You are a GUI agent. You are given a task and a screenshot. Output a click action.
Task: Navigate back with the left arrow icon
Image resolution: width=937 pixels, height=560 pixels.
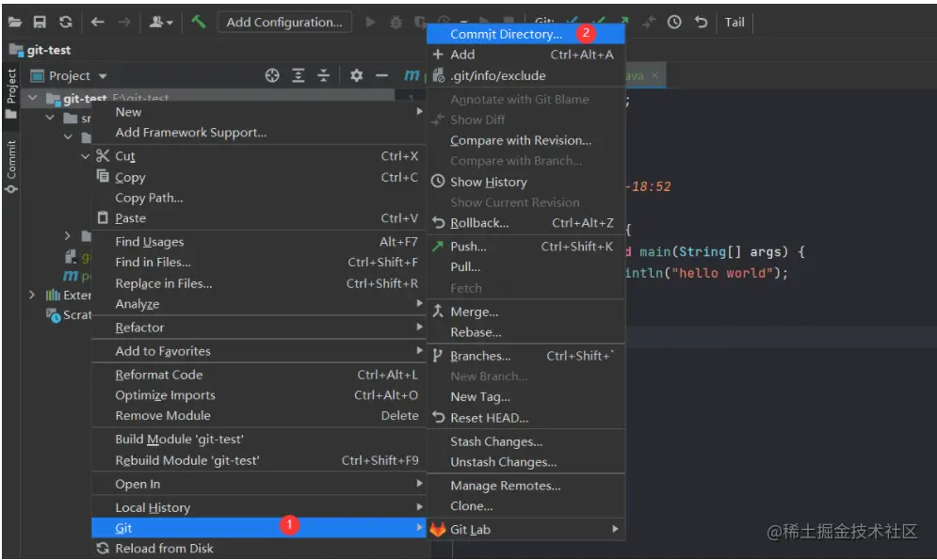tap(97, 22)
